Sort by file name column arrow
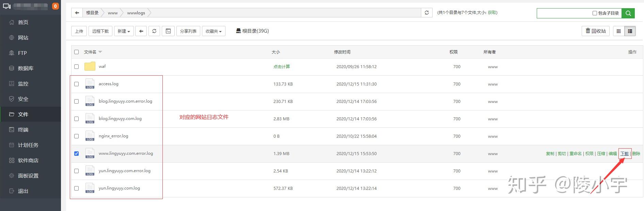This screenshot has height=211, width=644. coord(100,52)
